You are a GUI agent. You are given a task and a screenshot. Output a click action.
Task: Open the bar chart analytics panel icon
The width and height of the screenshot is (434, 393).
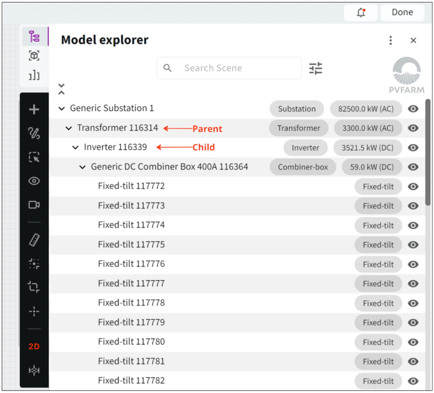click(x=34, y=75)
